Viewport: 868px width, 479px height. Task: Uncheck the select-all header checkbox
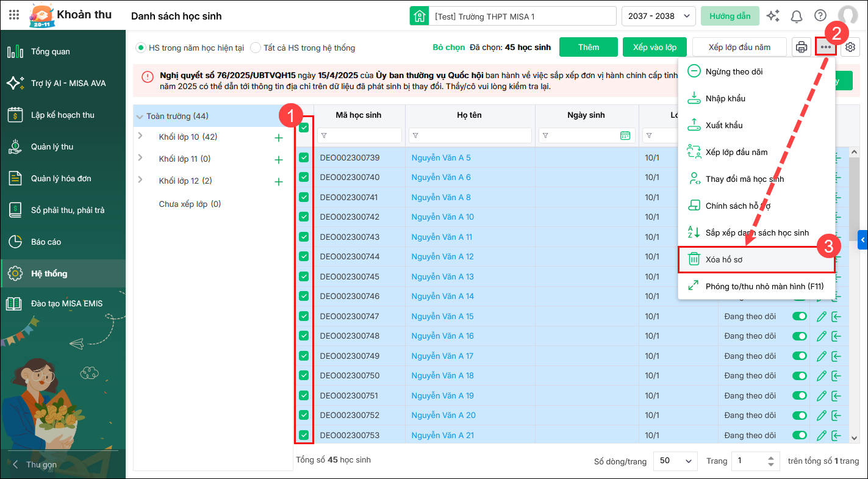pyautogui.click(x=304, y=128)
